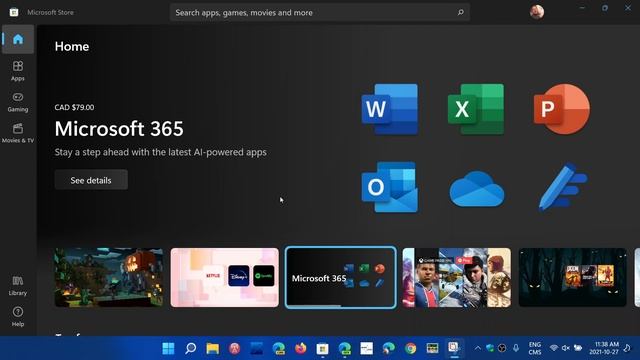Launch Firefox from taskbar

(300, 348)
